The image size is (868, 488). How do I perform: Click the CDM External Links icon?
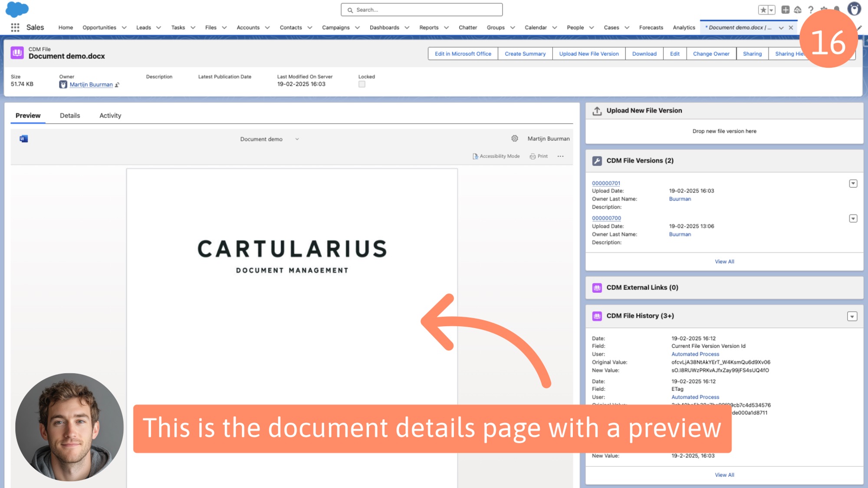coord(597,288)
